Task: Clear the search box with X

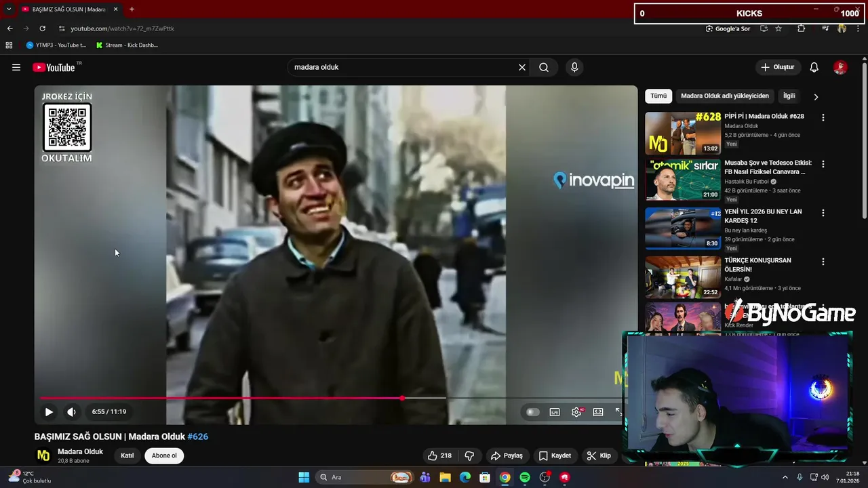Action: coord(522,67)
